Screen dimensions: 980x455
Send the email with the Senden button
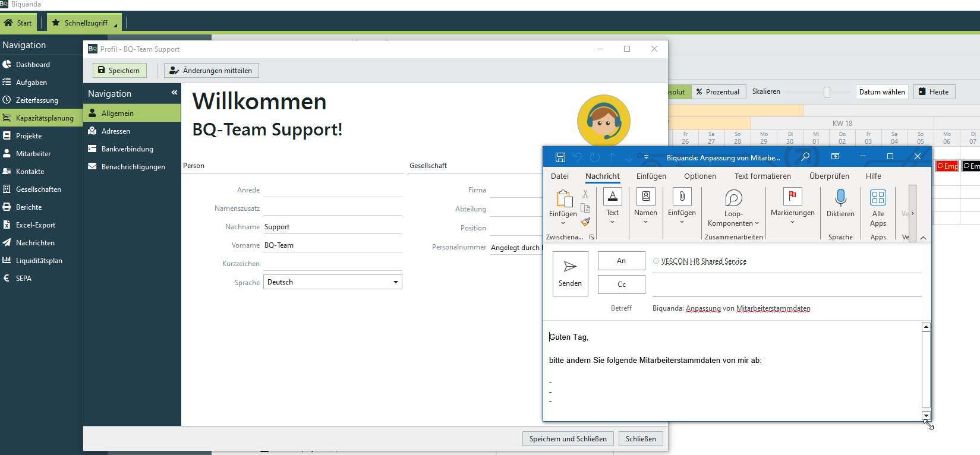tap(570, 273)
